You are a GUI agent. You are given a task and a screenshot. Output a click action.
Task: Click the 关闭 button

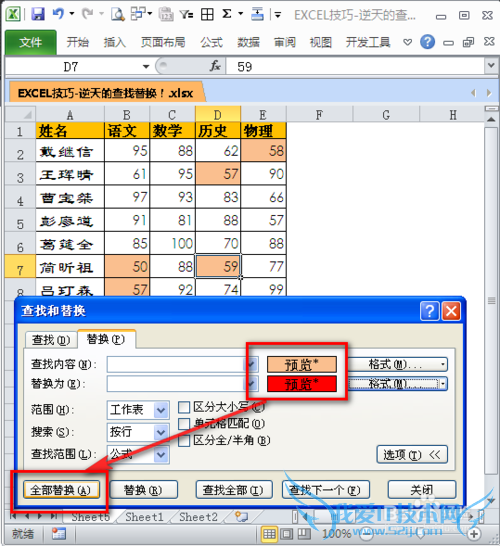[x=421, y=490]
